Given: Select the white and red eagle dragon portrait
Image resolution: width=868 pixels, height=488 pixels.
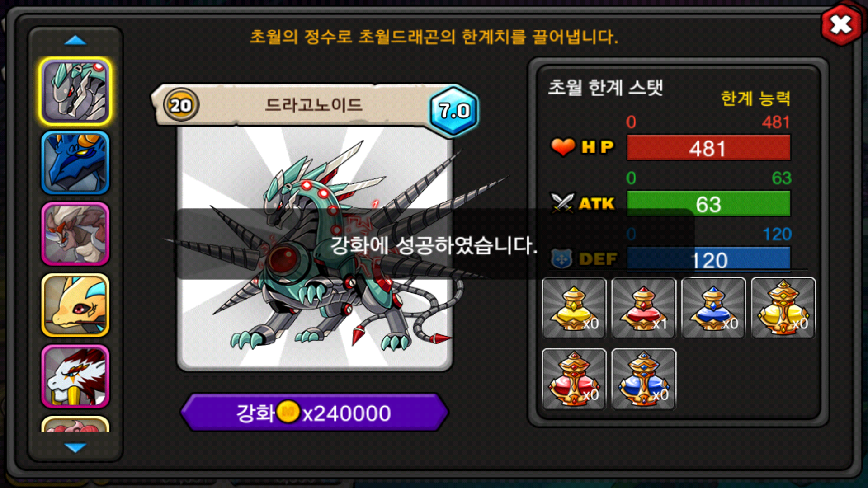Looking at the screenshot, I should point(75,377).
